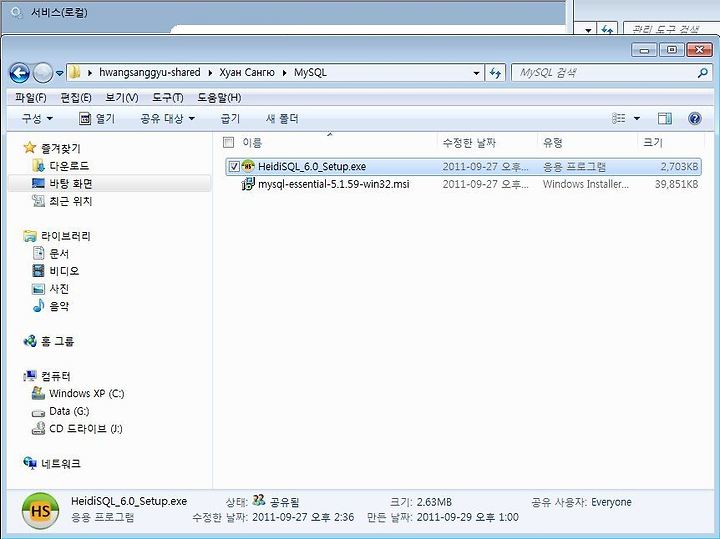The height and width of the screenshot is (539, 720).
Task: Open the Data (G:) drive
Action: point(69,411)
